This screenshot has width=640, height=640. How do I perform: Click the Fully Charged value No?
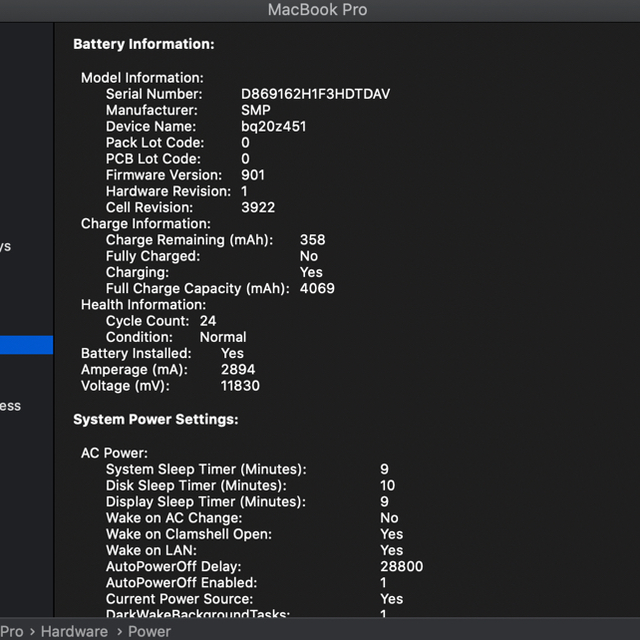click(x=309, y=256)
